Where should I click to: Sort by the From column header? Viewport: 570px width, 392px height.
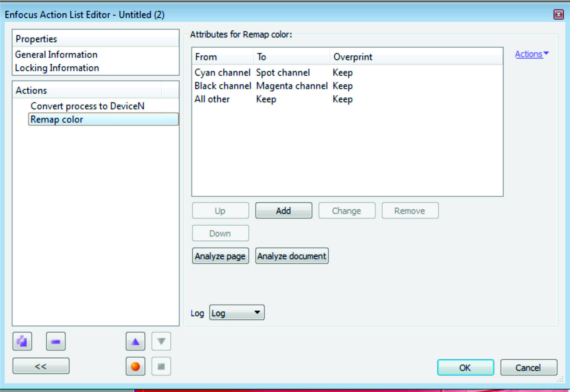tap(223, 57)
